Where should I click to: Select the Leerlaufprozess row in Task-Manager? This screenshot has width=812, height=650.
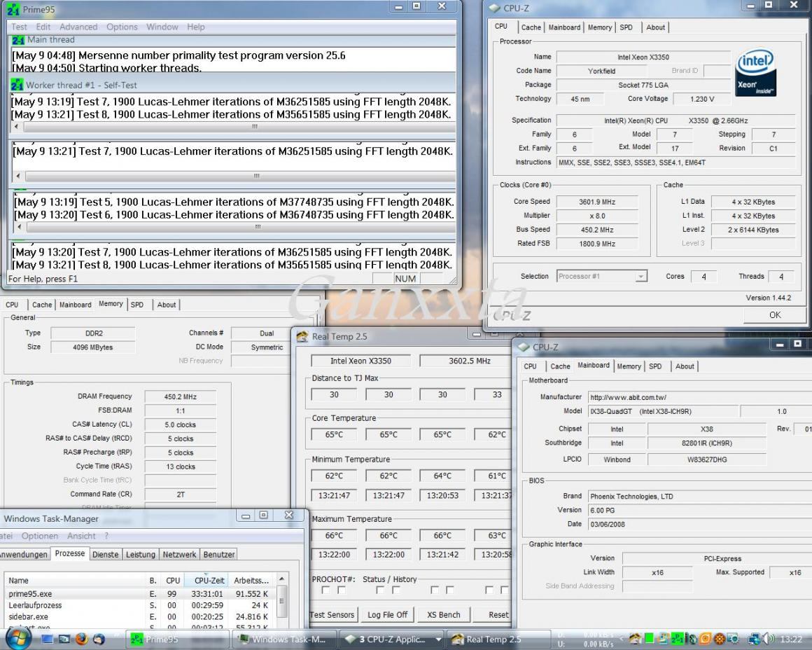pyautogui.click(x=140, y=605)
